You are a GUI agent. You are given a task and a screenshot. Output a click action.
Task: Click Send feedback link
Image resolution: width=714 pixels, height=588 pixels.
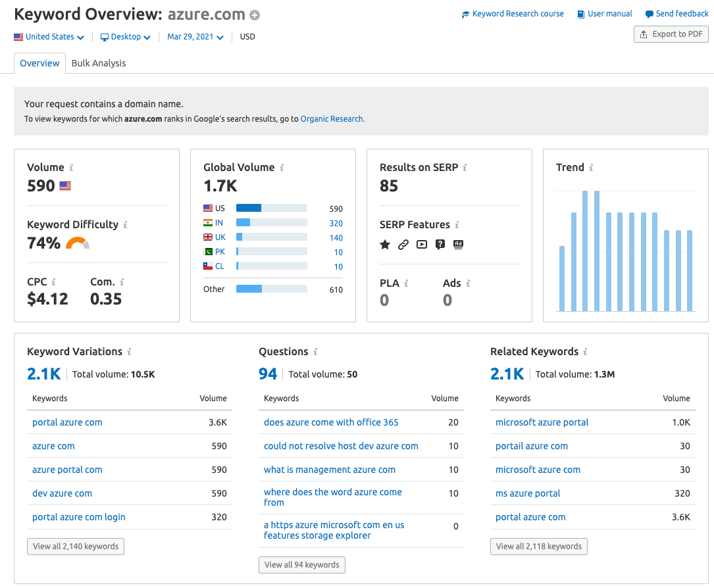pyautogui.click(x=676, y=14)
